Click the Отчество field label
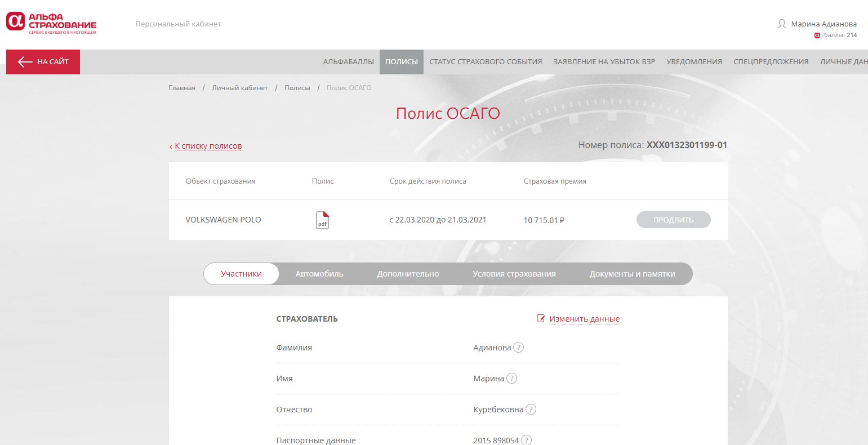 click(x=294, y=410)
